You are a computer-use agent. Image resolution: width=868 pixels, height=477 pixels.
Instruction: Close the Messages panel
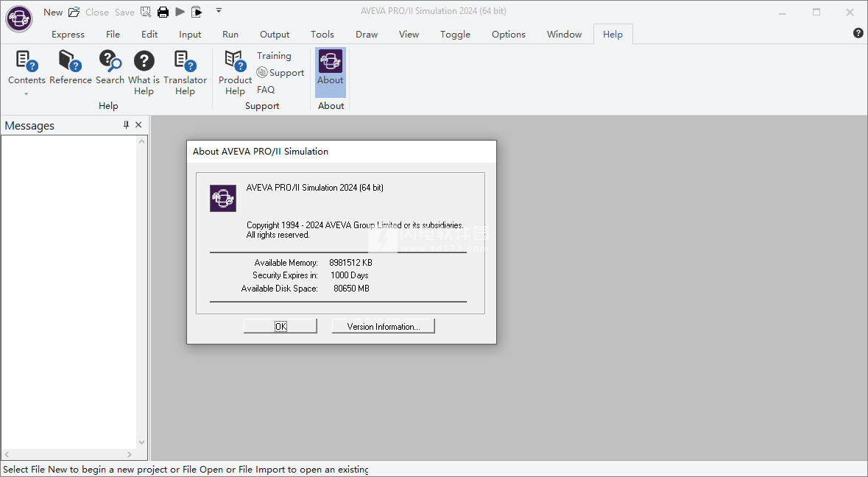[x=138, y=125]
